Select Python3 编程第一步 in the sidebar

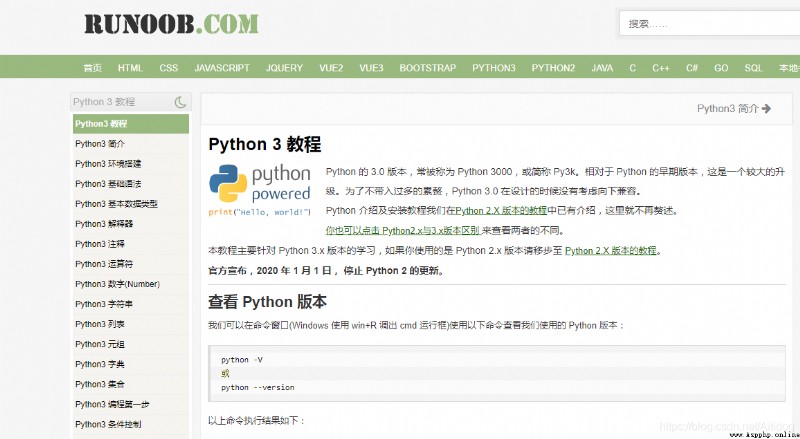coord(131,404)
